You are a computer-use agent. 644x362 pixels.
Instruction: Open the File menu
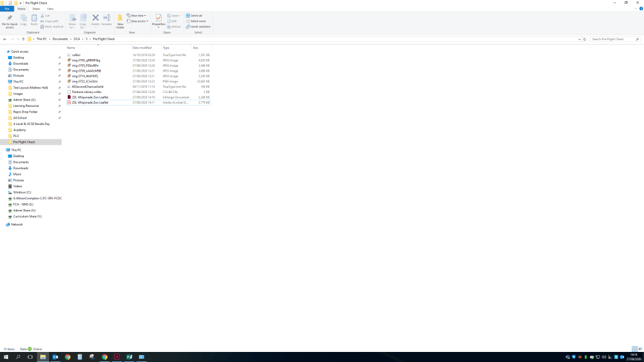tap(8, 9)
